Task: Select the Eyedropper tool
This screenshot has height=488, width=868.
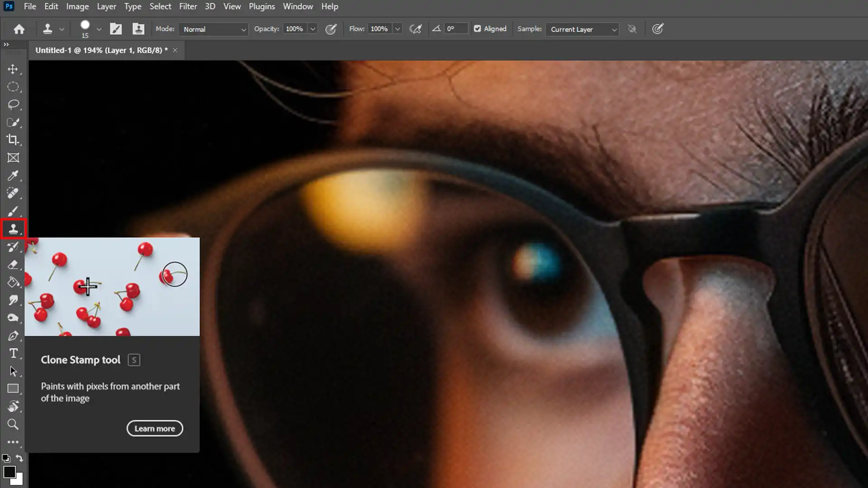Action: tap(13, 176)
